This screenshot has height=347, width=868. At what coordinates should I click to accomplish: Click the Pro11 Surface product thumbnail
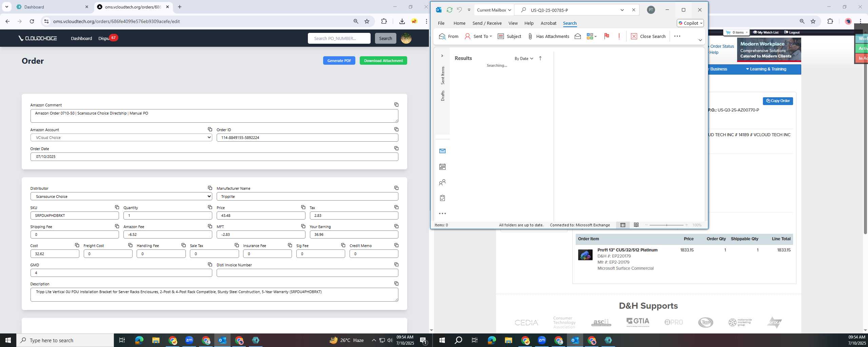coord(585,255)
